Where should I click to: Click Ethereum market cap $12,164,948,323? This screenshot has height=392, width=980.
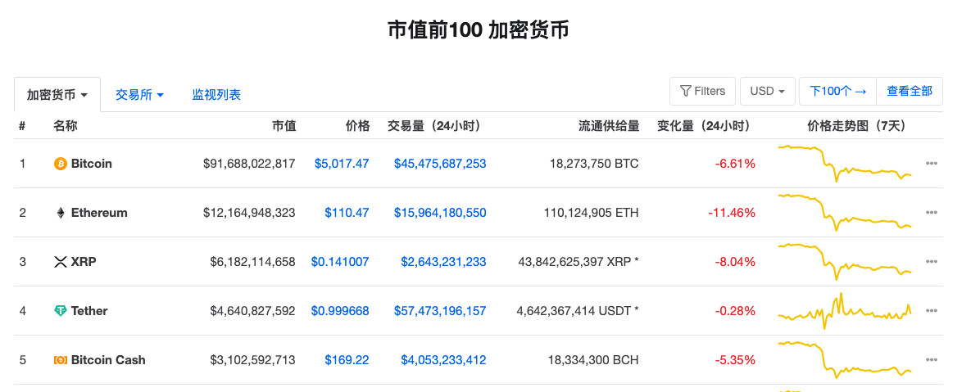pos(249,213)
